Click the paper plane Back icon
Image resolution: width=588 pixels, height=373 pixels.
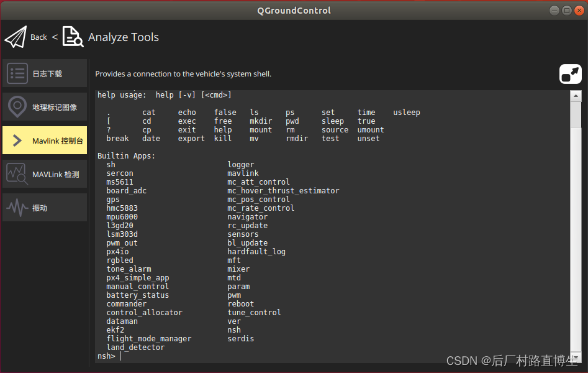[16, 37]
